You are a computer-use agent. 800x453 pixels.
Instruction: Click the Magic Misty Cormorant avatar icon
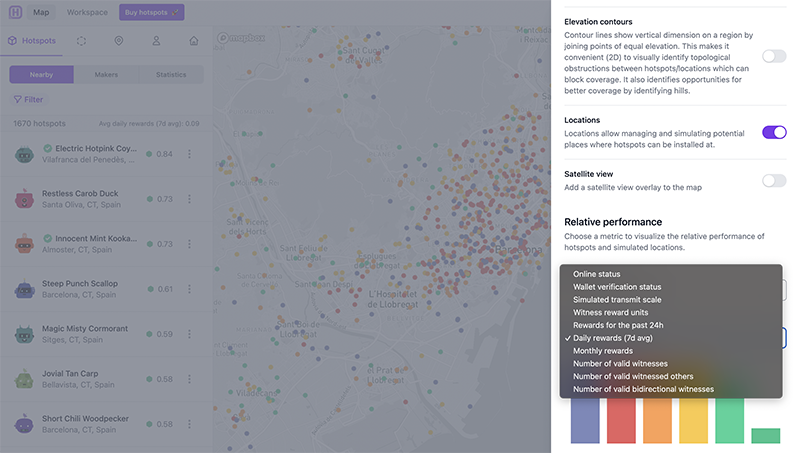point(25,334)
